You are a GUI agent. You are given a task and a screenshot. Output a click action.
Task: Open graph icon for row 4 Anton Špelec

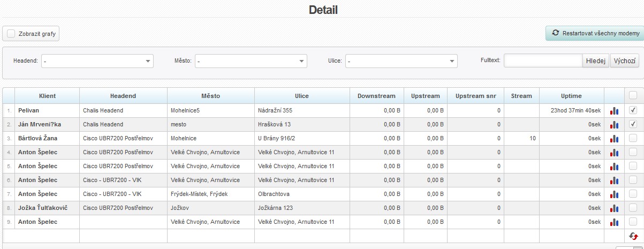tap(614, 153)
